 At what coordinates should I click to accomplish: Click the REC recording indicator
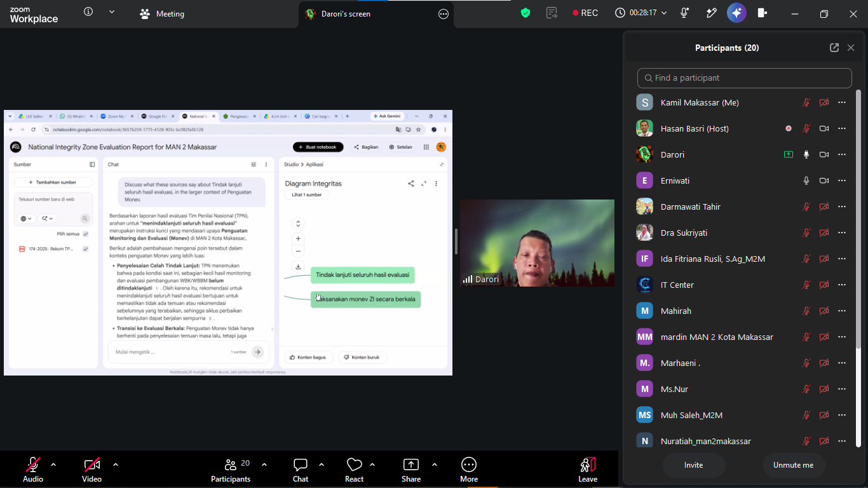585,13
